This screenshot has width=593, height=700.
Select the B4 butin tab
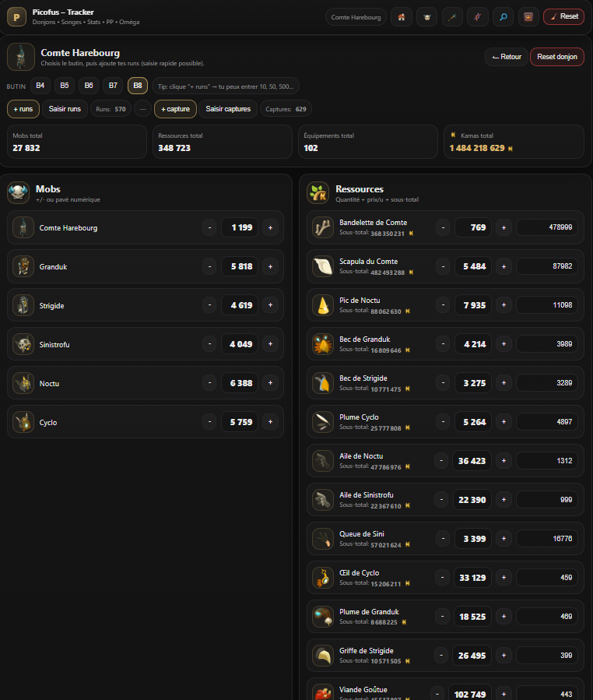coord(40,86)
